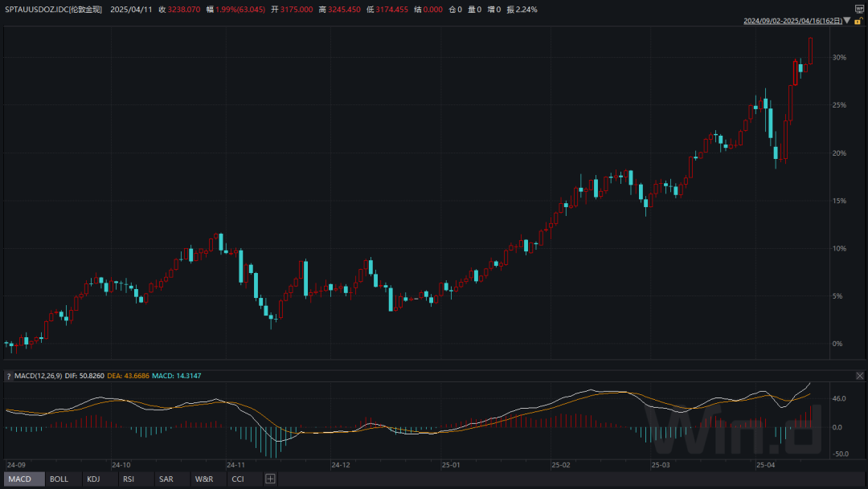Click the date 2025/04/11 in header
The height and width of the screenshot is (489, 868).
pyautogui.click(x=131, y=10)
